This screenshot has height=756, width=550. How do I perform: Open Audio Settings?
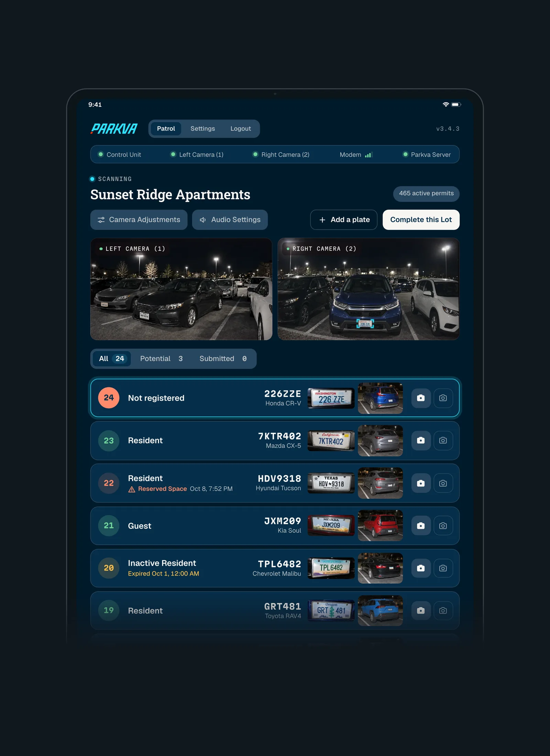point(230,220)
